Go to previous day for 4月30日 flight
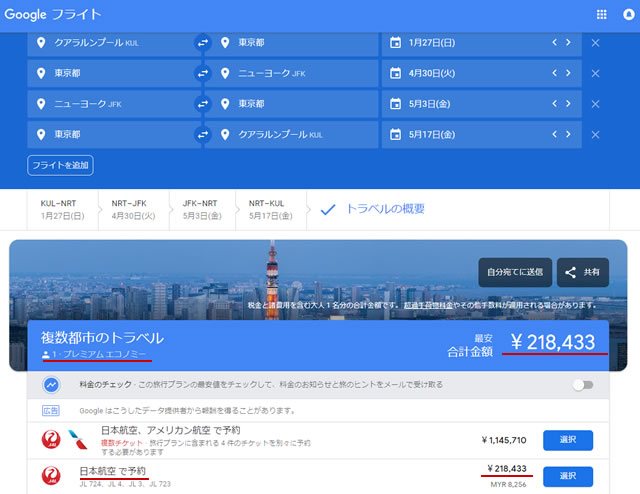 point(554,73)
